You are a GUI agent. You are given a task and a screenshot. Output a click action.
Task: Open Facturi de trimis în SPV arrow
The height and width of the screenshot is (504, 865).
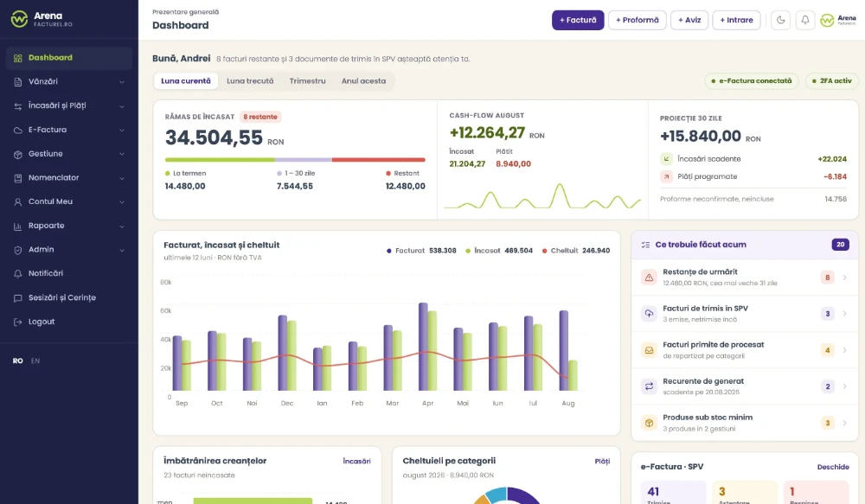coord(844,314)
